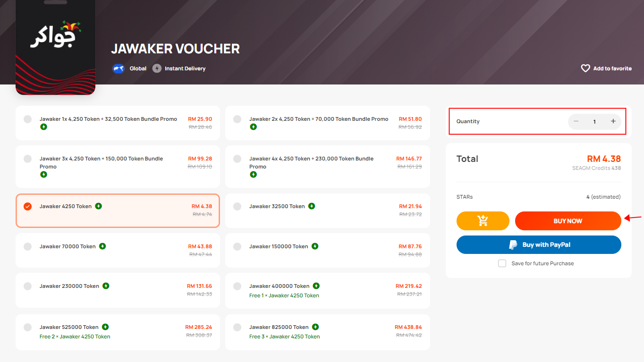Viewport: 644px width, 362px height.
Task: Click Free 1 × Jawaker 4250 Token text
Action: point(284,295)
